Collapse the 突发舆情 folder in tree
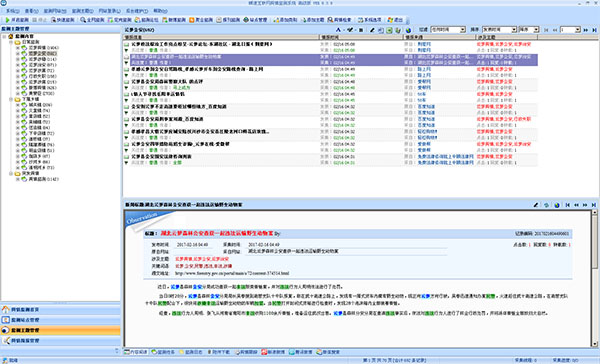This screenshot has height=364, width=600. click(x=11, y=173)
